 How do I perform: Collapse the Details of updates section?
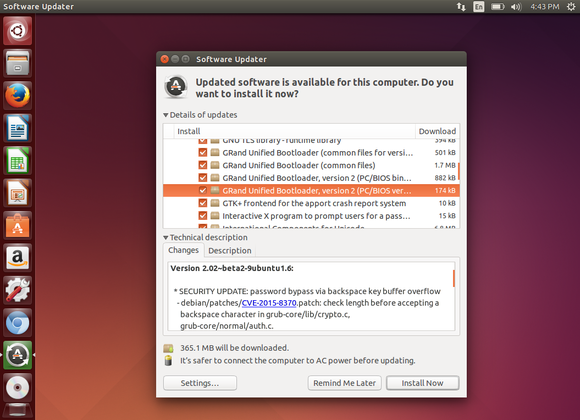coord(166,115)
